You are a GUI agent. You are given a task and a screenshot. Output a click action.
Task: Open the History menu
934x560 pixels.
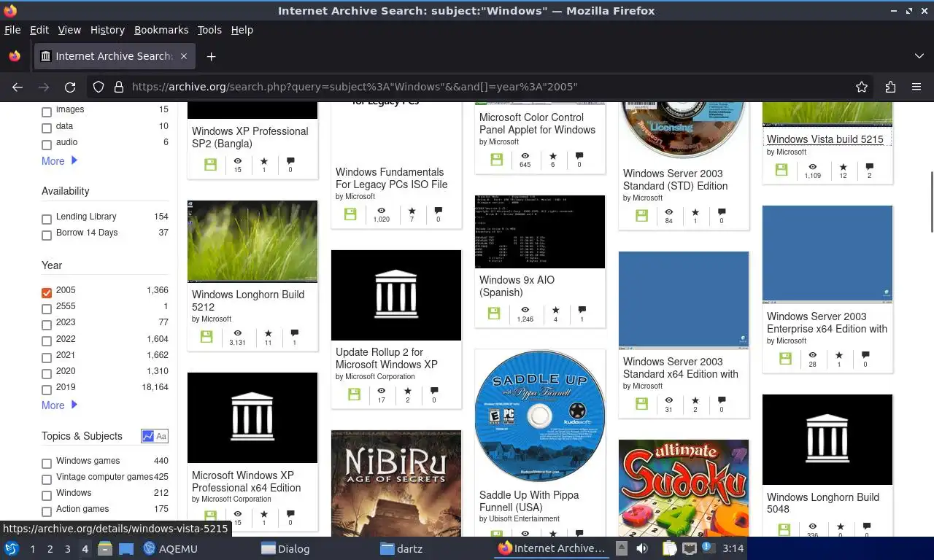coord(107,30)
